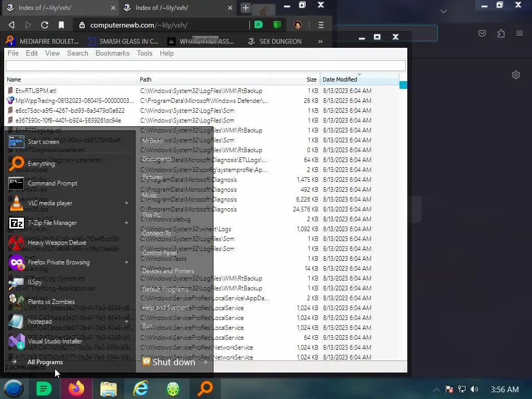Open the Edit menu

click(32, 54)
